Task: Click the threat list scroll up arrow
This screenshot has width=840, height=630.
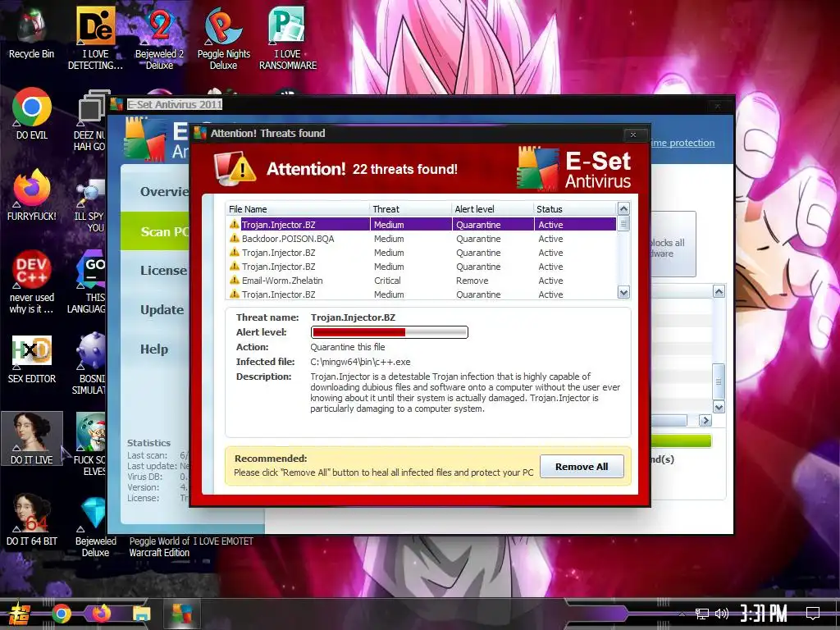Action: click(x=623, y=208)
